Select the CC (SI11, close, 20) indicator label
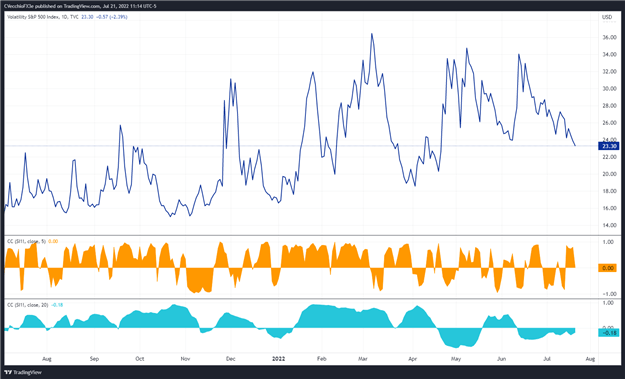The height and width of the screenshot is (379, 625). pos(28,305)
